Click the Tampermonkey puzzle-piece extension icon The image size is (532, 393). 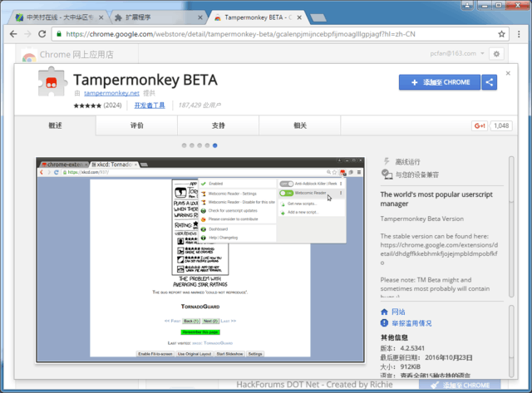[x=52, y=81]
